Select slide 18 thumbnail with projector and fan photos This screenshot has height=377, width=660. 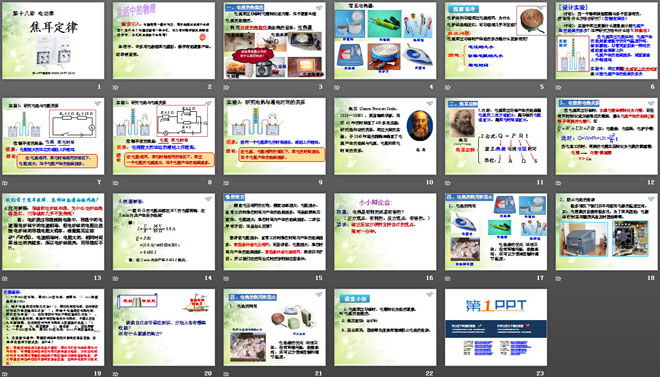(x=607, y=231)
